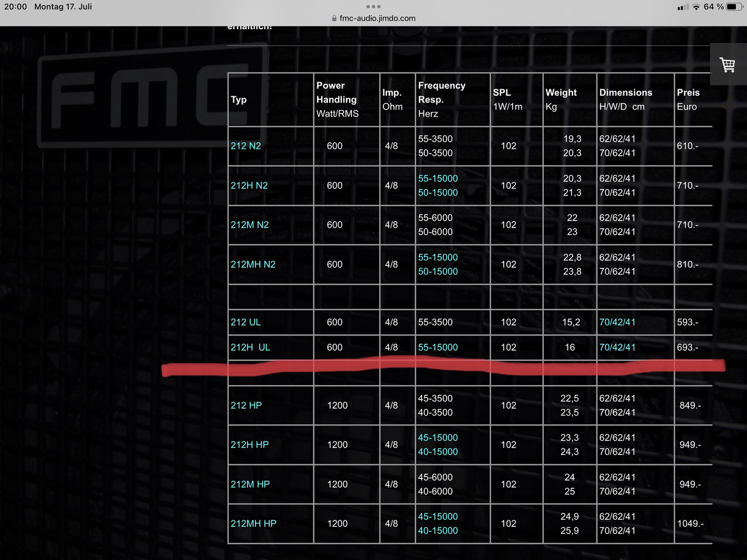
Task: Open the shopping cart icon
Action: click(728, 65)
